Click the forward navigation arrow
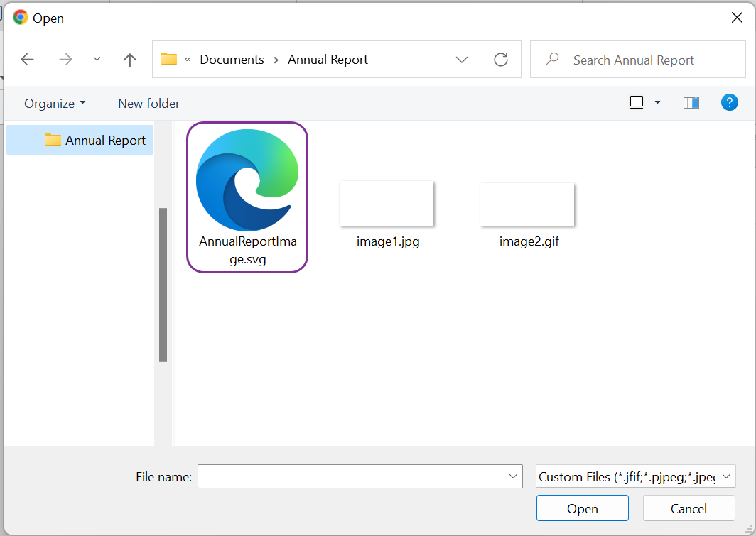 (65, 59)
